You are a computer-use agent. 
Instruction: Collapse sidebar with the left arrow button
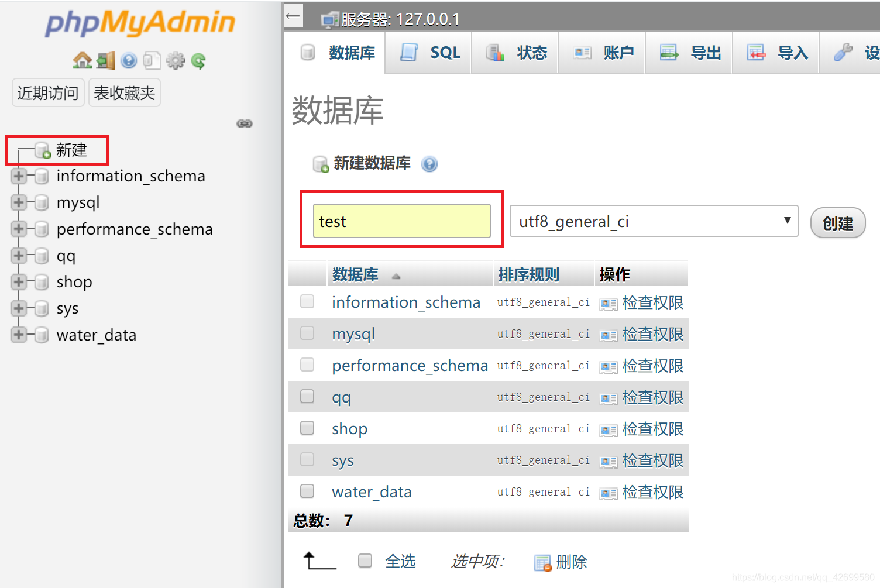(x=293, y=16)
